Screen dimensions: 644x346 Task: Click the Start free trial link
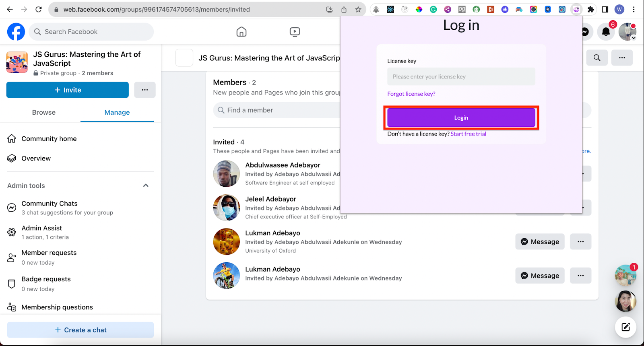468,134
